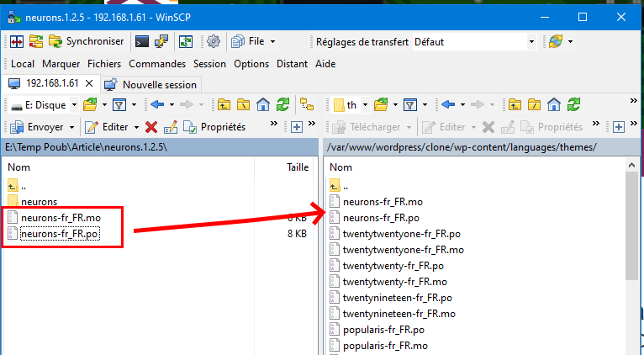Select remote twentytwentyone-fr_FR.po file

402,234
